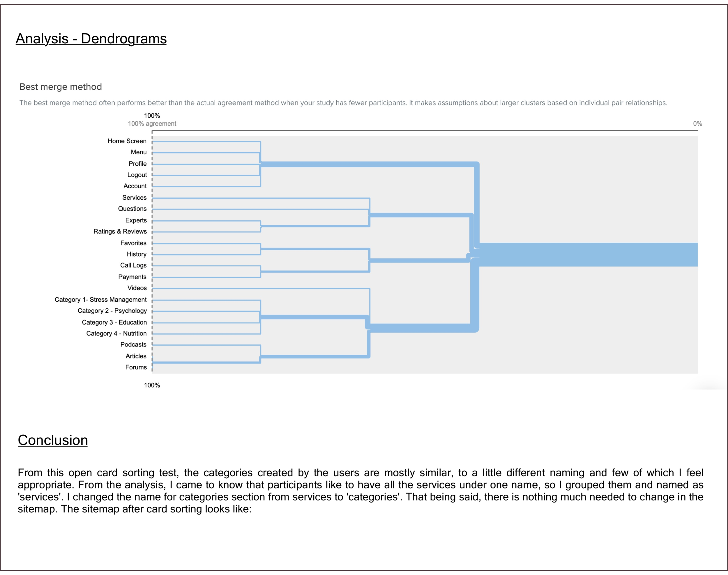The height and width of the screenshot is (575, 728).
Task: Click the Payments card label
Action: [x=132, y=277]
